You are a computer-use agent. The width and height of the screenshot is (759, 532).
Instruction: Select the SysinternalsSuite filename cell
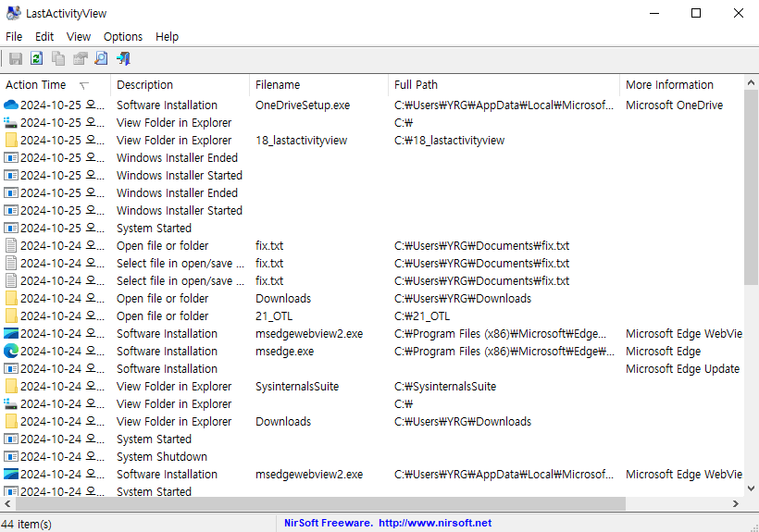(x=297, y=387)
